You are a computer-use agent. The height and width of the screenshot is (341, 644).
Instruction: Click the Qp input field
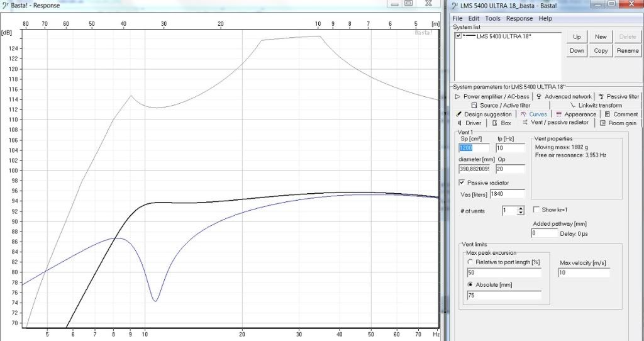click(x=510, y=169)
